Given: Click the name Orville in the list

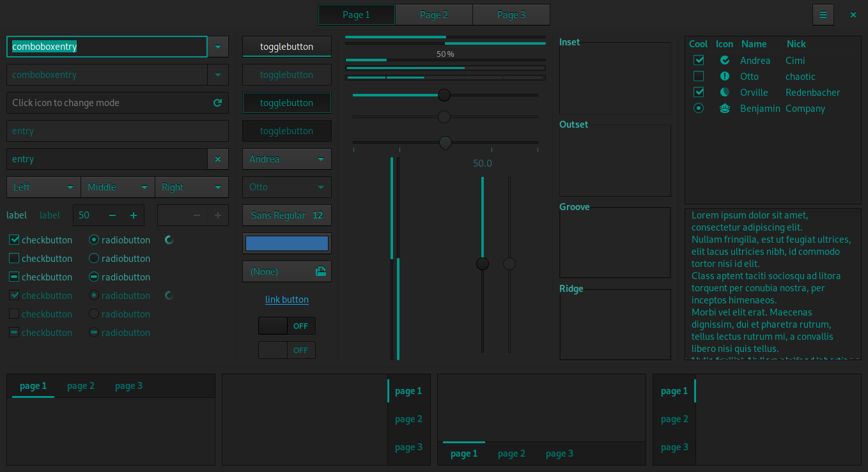Looking at the screenshot, I should (x=754, y=93).
